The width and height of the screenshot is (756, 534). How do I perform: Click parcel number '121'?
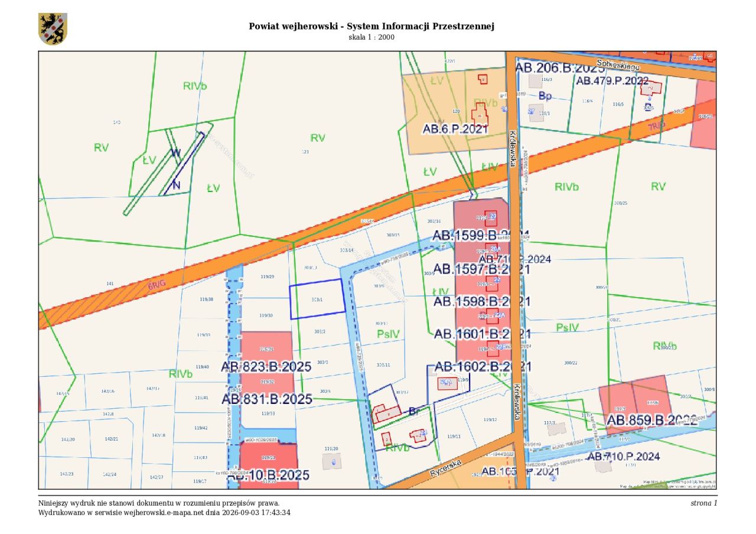click(x=305, y=152)
